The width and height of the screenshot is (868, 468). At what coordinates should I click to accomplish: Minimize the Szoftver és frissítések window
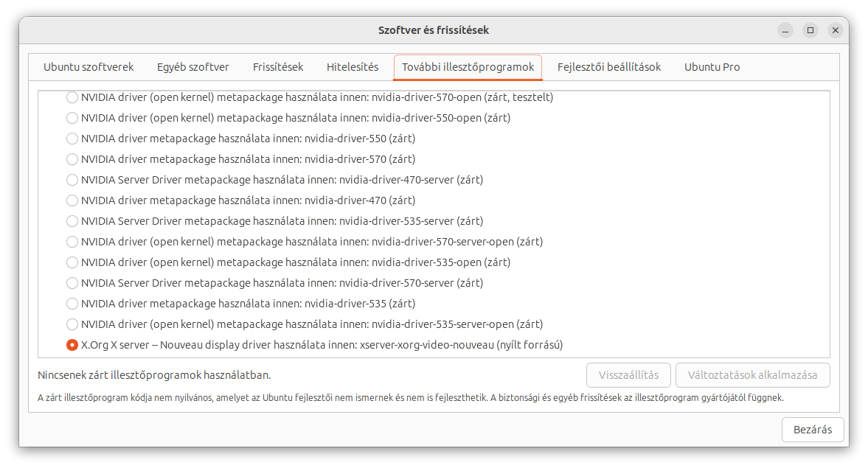tap(785, 30)
